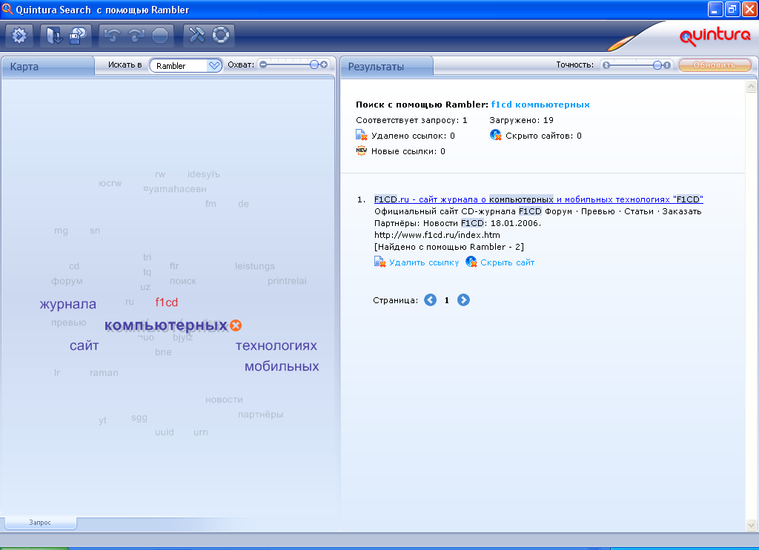Select the faded word uuid in the map
Viewport: 759px width, 550px height.
164,432
